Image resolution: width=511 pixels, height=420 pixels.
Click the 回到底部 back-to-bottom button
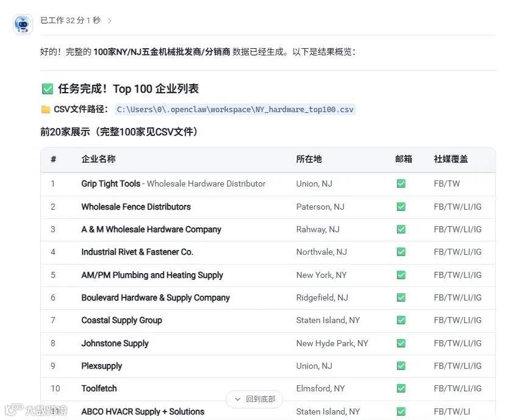click(x=254, y=399)
